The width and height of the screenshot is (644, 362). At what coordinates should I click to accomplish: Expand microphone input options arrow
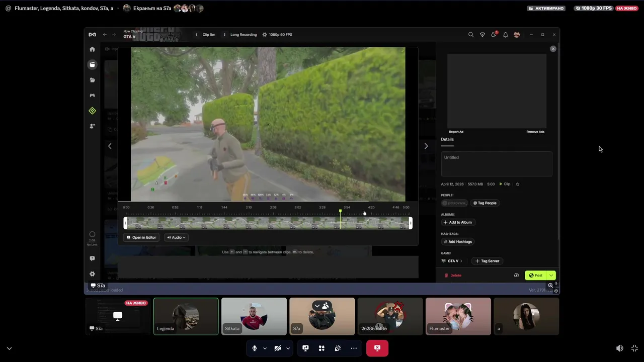[x=265, y=348]
